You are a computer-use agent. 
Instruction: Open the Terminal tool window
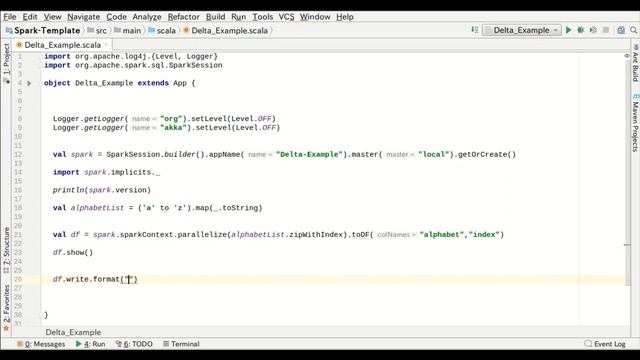pyautogui.click(x=181, y=344)
